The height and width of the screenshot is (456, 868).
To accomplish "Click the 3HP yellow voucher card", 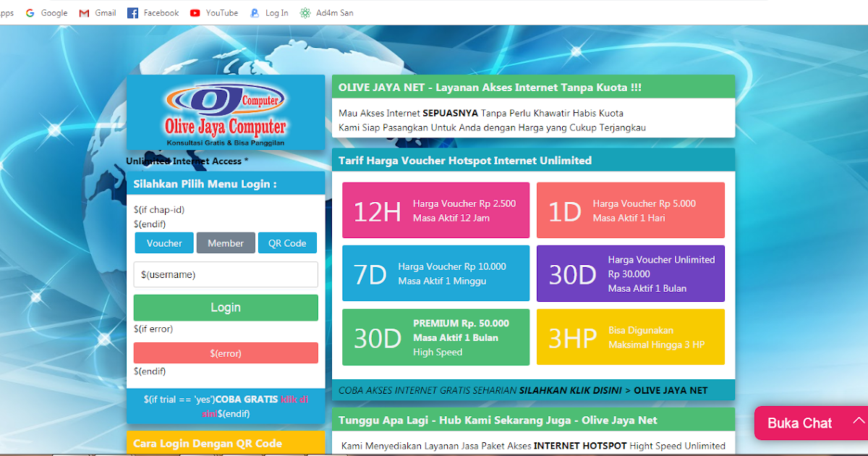I will pyautogui.click(x=630, y=337).
